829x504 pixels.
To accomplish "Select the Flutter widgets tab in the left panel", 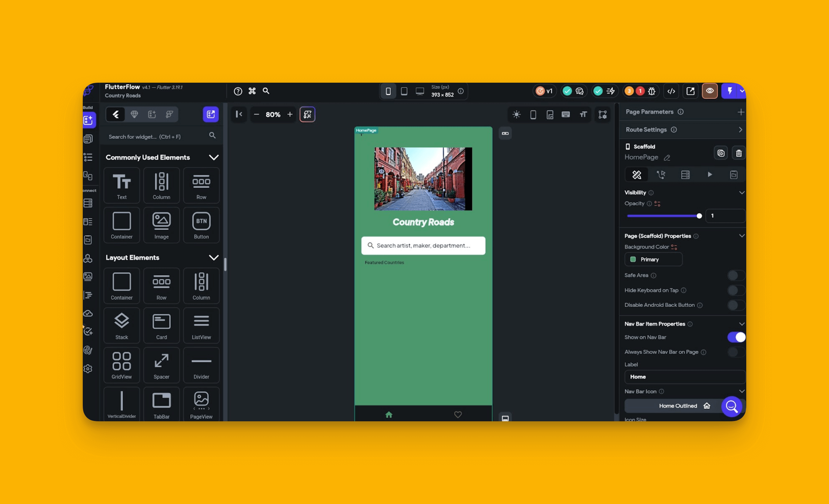I will [115, 114].
